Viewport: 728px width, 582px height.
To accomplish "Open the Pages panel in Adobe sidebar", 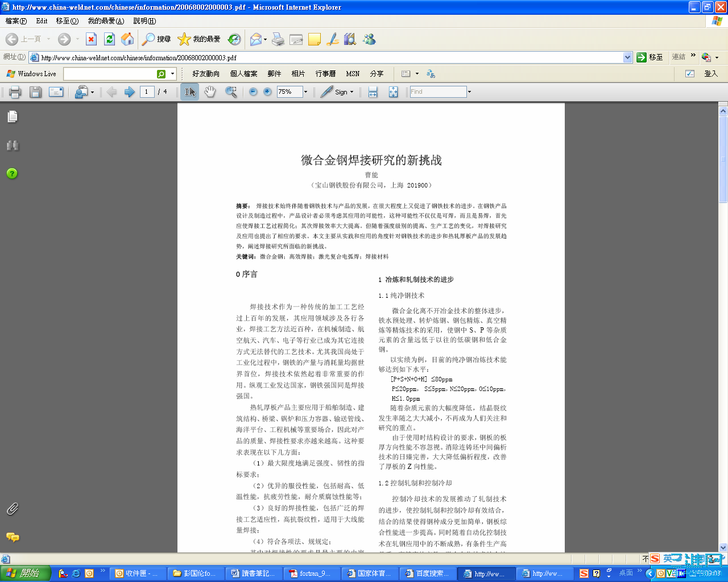I will pyautogui.click(x=13, y=117).
